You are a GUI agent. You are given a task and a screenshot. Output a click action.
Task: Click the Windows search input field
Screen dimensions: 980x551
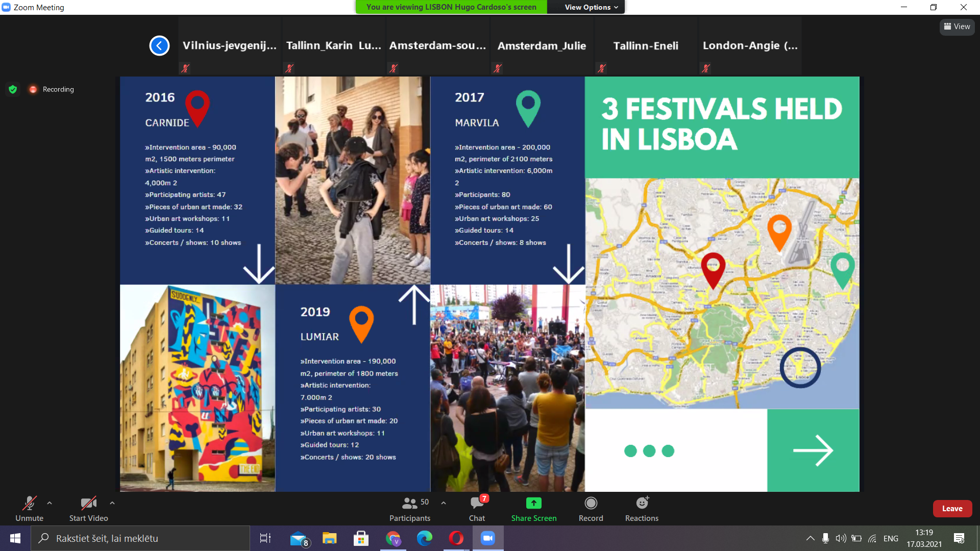[148, 538]
